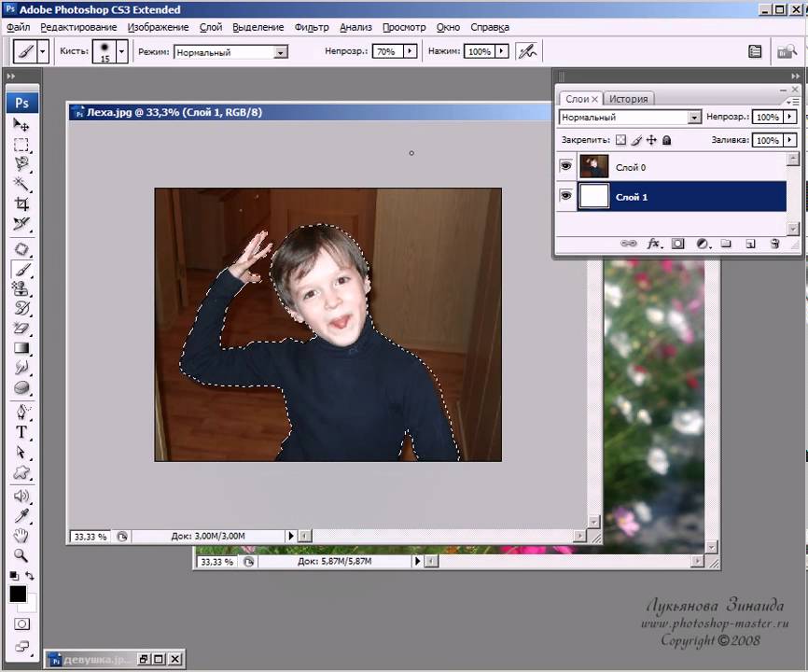Select the Horizontal Type tool
This screenshot has height=672, width=808.
point(21,433)
